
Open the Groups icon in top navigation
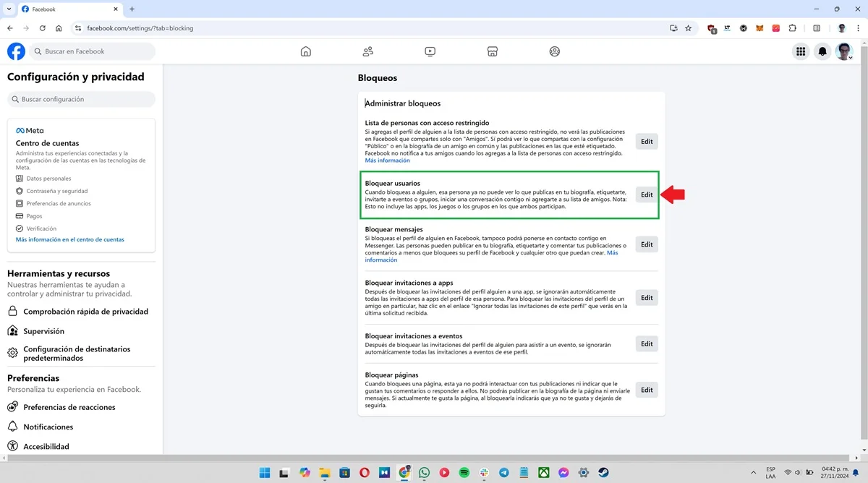pyautogui.click(x=555, y=51)
